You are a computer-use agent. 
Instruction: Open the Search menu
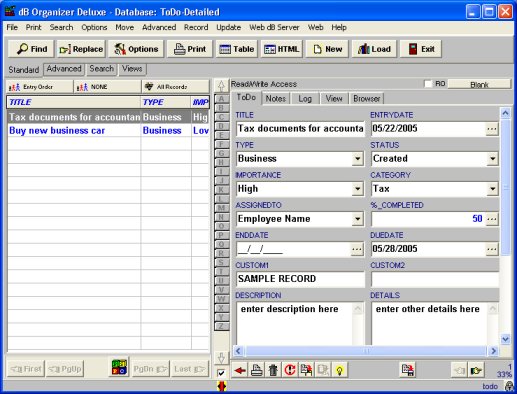tap(61, 27)
